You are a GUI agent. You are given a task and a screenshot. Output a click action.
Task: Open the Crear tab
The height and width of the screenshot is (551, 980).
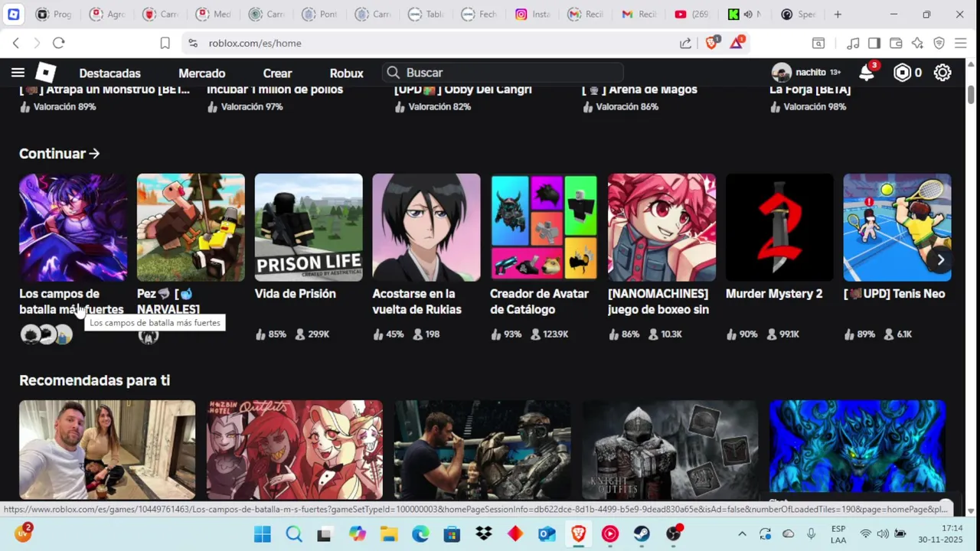[x=277, y=73]
